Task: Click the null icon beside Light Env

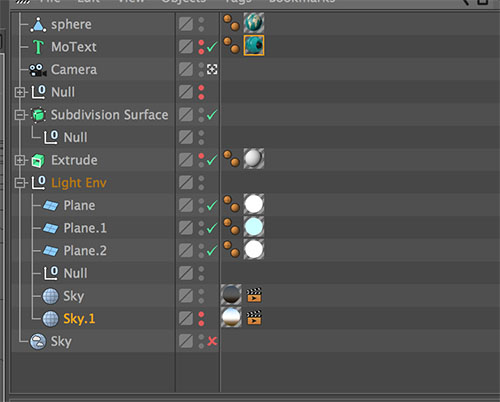Action: coord(38,183)
